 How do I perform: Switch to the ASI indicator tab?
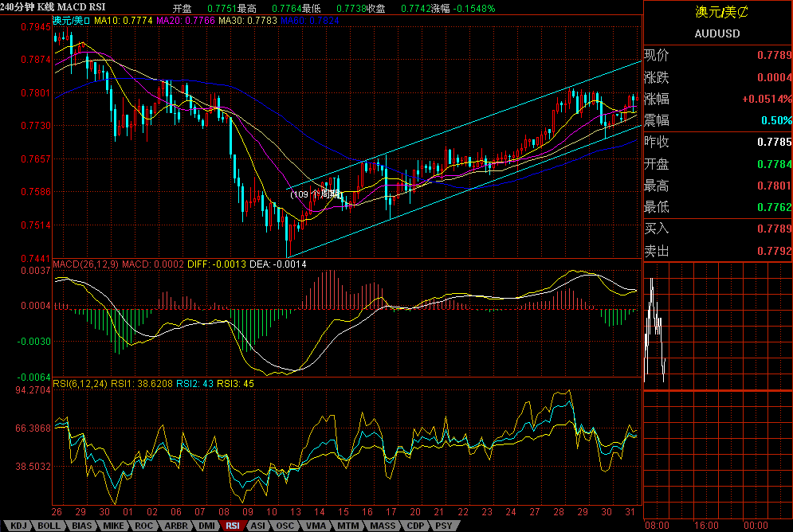pos(258,526)
